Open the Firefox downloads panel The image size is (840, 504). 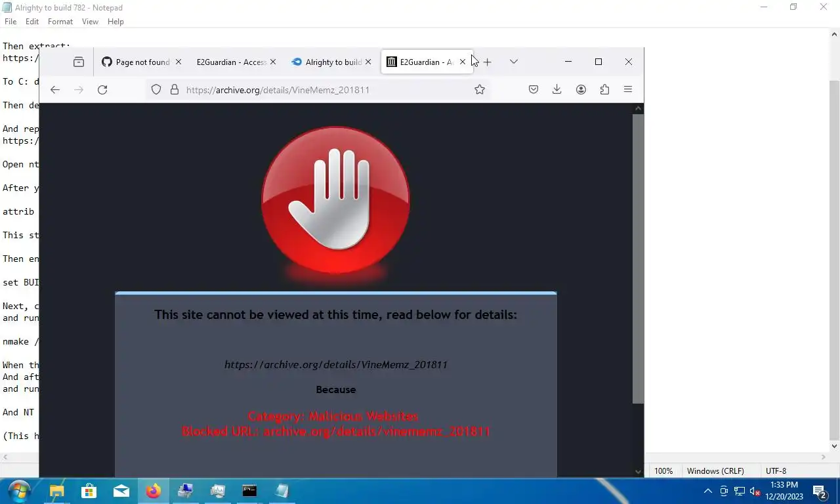(557, 90)
